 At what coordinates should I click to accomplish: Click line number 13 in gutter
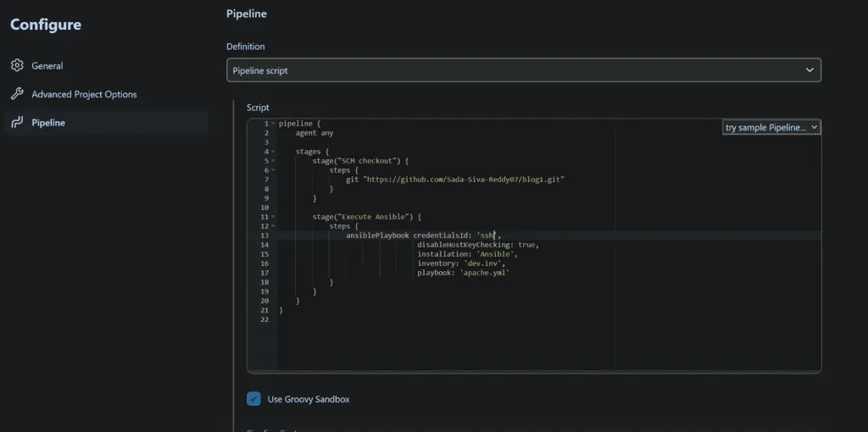[x=264, y=235]
